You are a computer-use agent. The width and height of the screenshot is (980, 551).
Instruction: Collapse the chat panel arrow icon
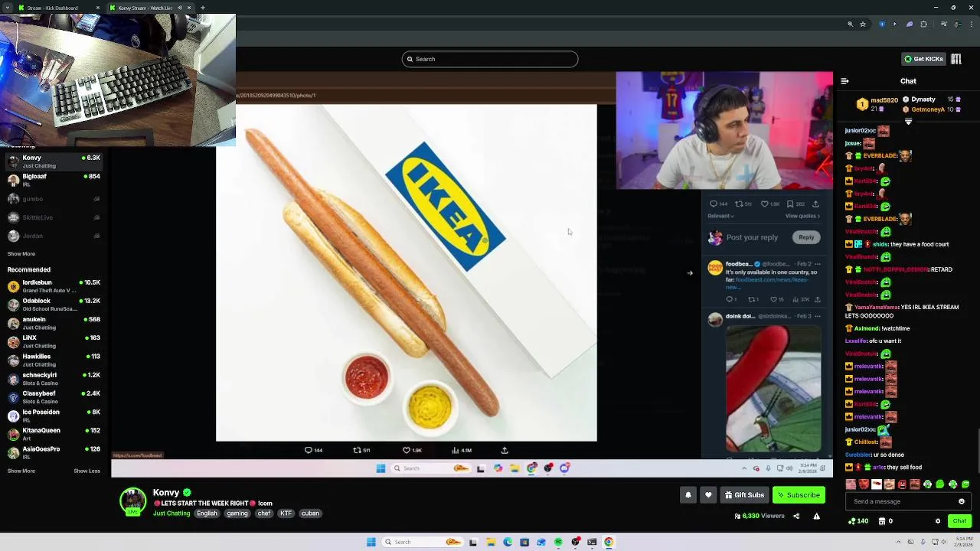844,81
